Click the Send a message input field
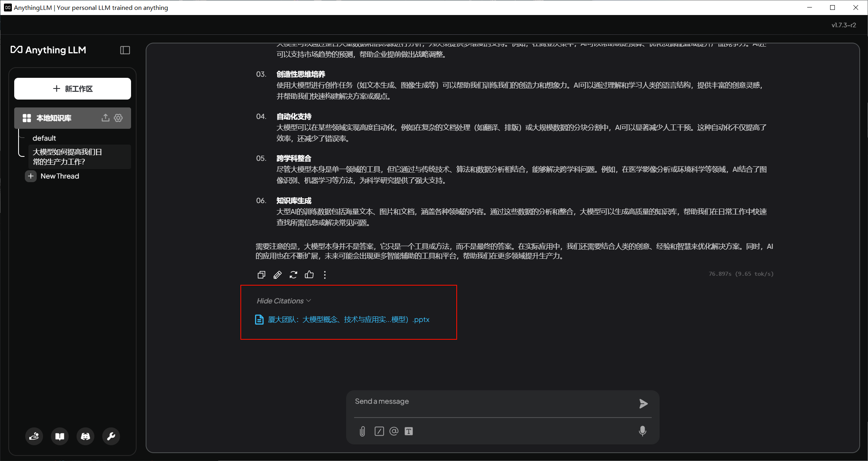 tap(493, 402)
